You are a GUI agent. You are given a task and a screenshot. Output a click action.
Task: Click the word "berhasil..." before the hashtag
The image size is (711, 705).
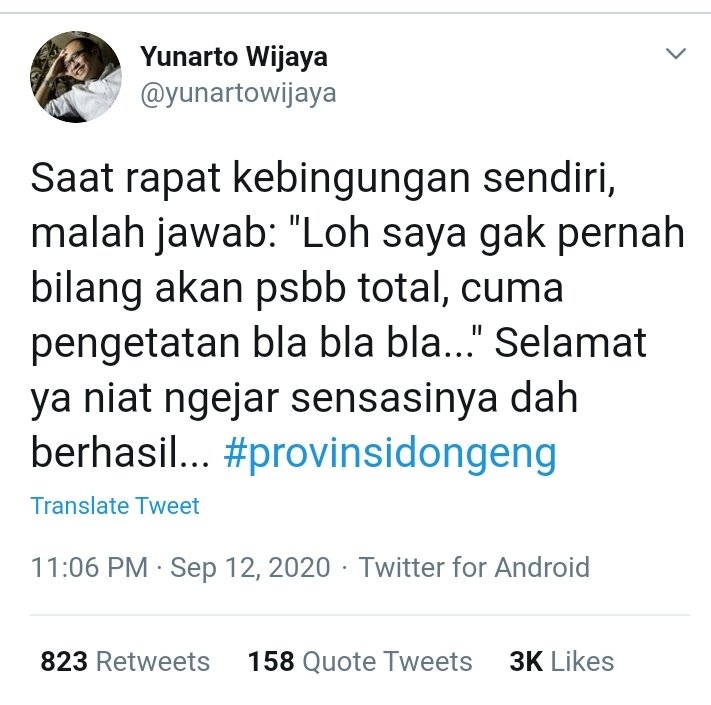(120, 452)
